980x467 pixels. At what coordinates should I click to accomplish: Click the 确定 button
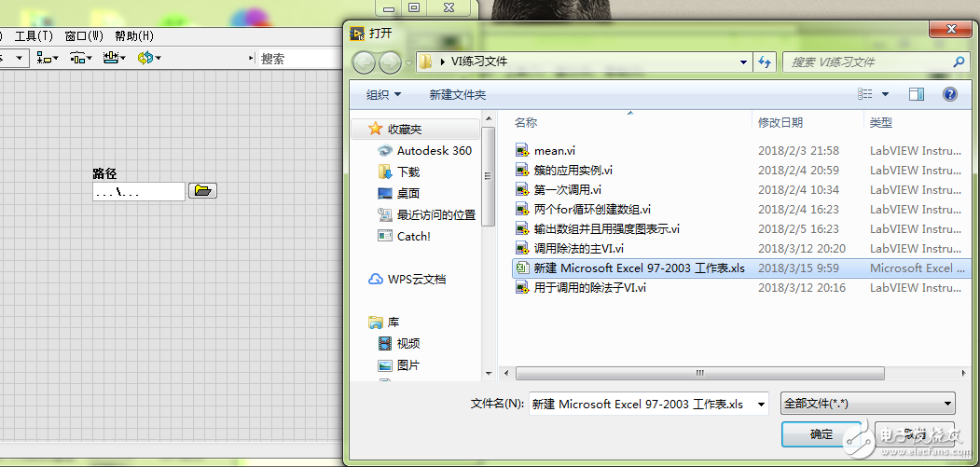pyautogui.click(x=821, y=433)
